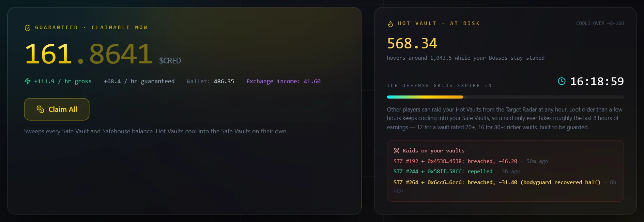Click the 16:18:59 countdown timer

597,81
